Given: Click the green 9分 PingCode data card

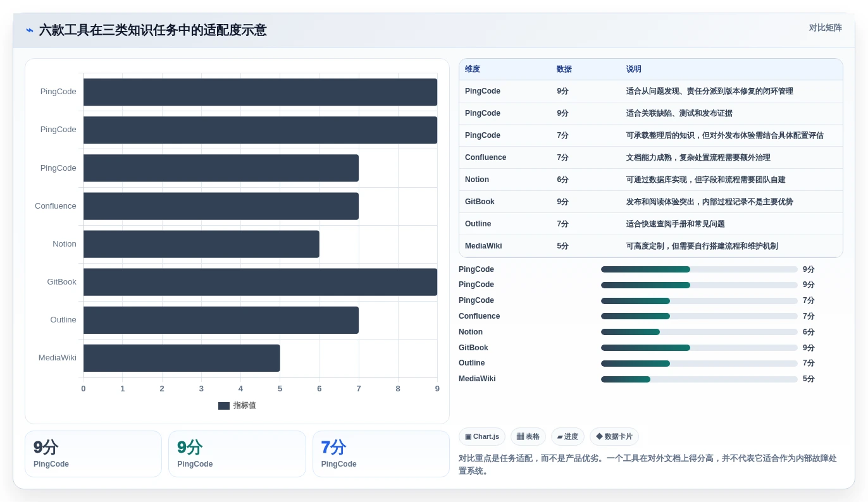Looking at the screenshot, I should click(x=237, y=454).
